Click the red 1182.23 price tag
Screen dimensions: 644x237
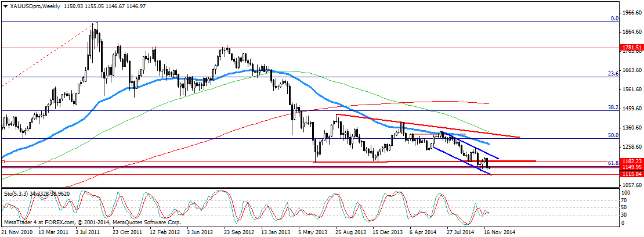(x=631, y=161)
